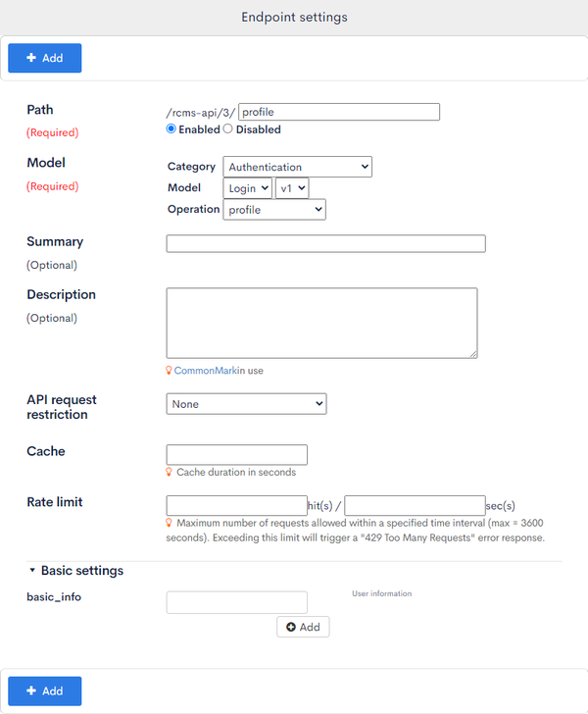Open the Model dropdown showing Login

pyautogui.click(x=248, y=188)
